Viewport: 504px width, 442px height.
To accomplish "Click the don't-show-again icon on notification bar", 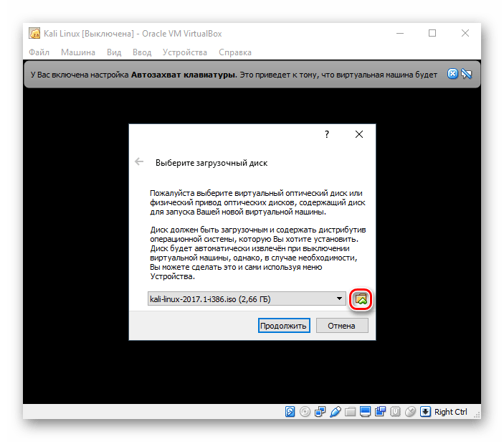I will [466, 73].
